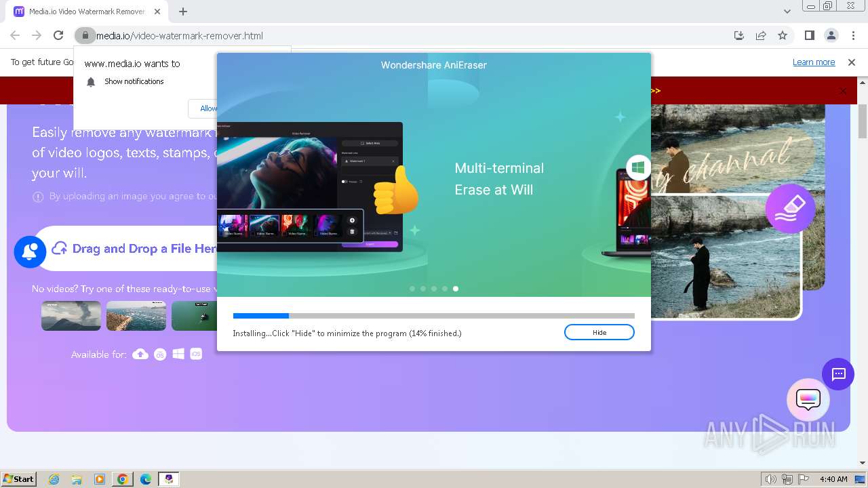The image size is (868, 488).
Task: Dismiss the Chrome info bar
Action: (852, 62)
